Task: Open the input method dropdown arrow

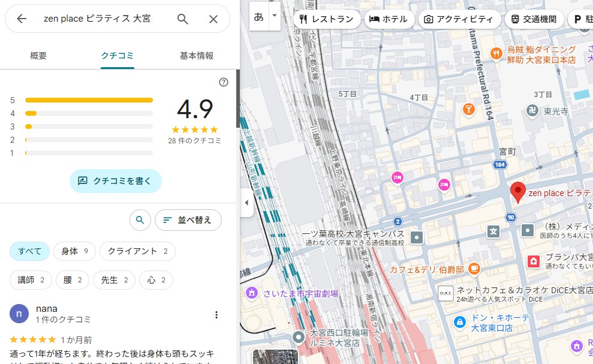Action: (275, 16)
